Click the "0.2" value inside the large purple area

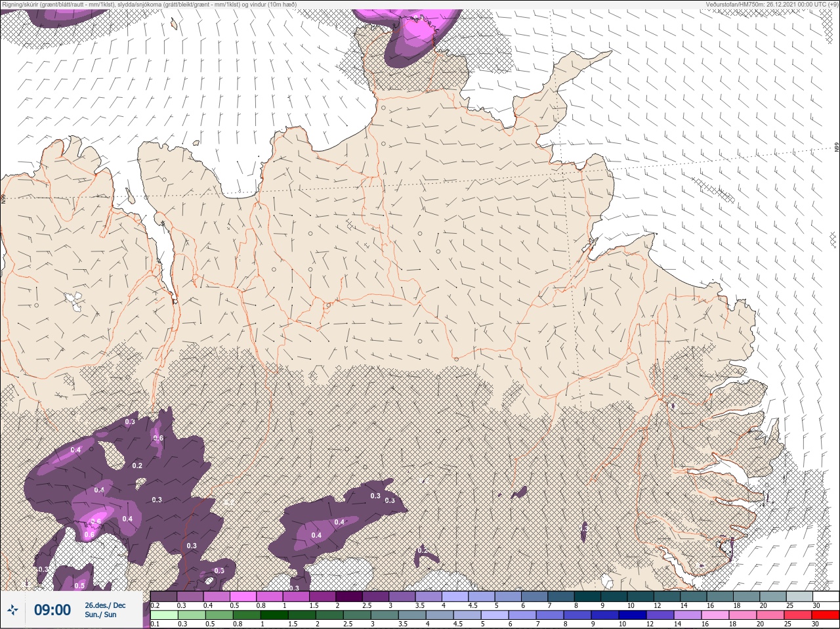pos(137,466)
